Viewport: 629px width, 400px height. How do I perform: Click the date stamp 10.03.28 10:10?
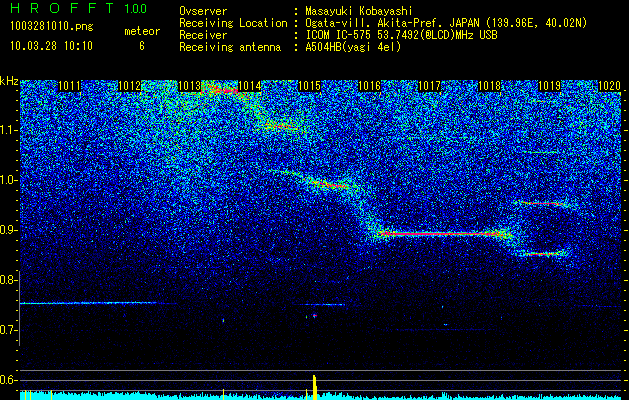51,46
